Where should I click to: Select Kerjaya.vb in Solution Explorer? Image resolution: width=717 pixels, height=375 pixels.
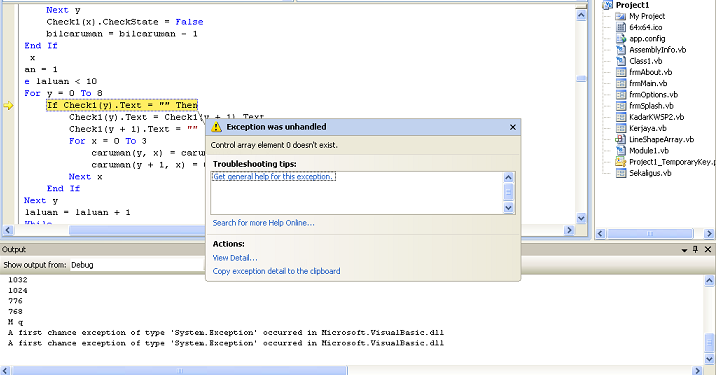click(647, 128)
